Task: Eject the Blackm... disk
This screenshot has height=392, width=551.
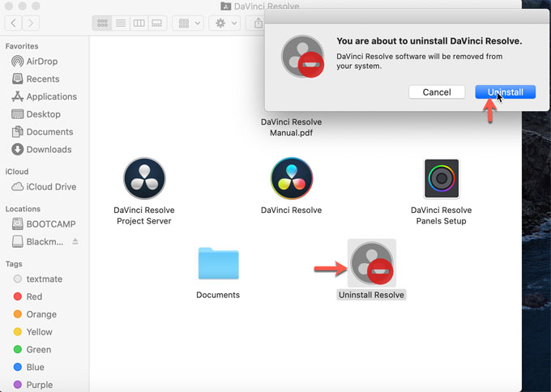Action: tap(75, 241)
